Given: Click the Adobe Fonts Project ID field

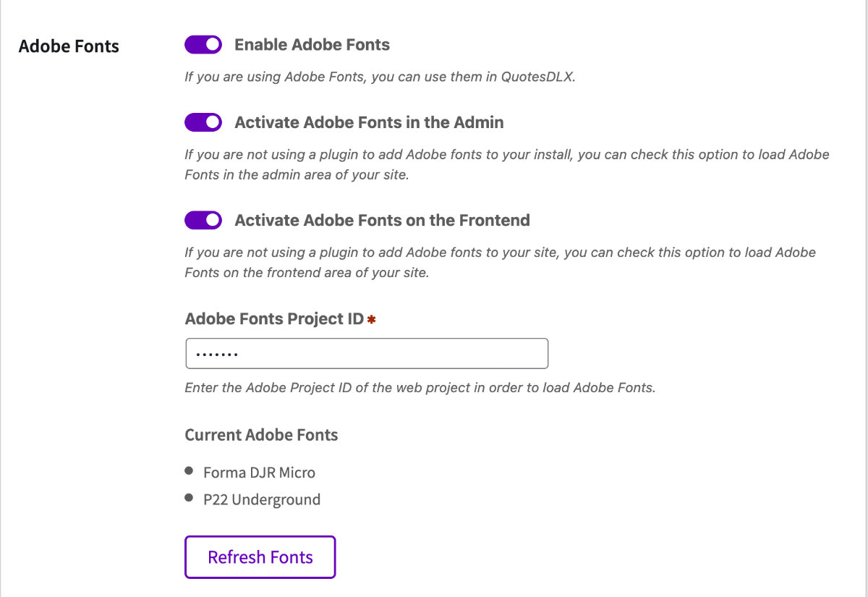Looking at the screenshot, I should (367, 354).
